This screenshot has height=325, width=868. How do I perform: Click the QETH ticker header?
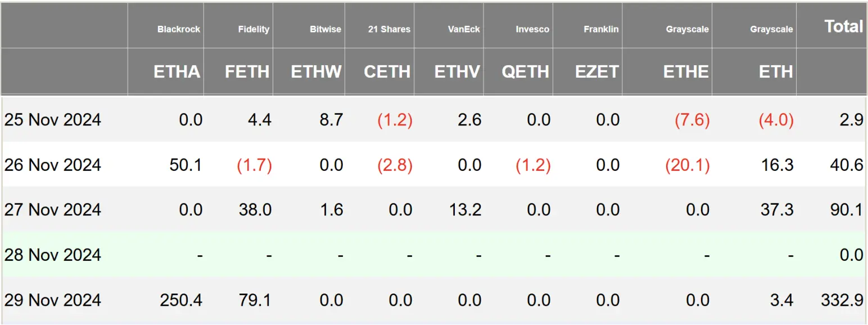[x=525, y=72]
